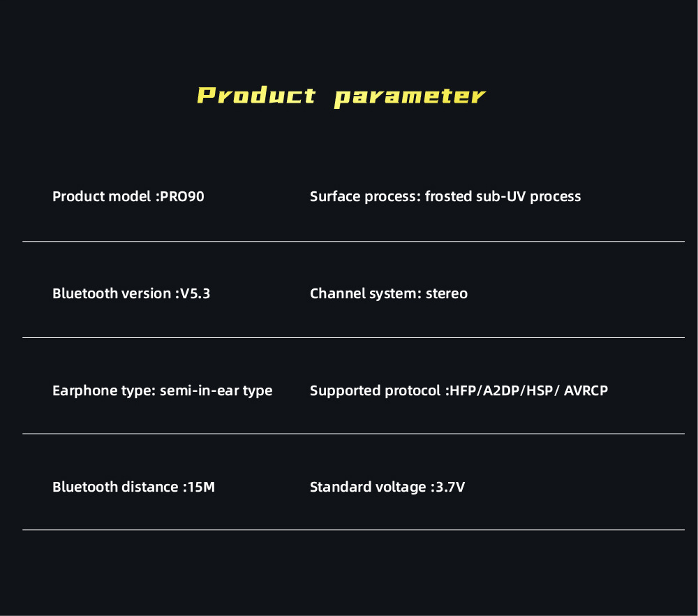Click the "AVRCP" protocol name

click(x=585, y=390)
